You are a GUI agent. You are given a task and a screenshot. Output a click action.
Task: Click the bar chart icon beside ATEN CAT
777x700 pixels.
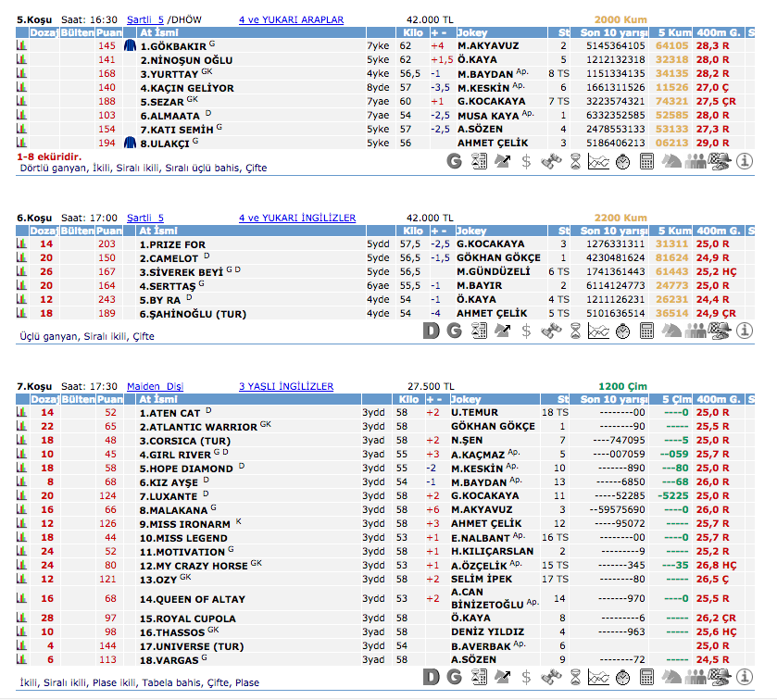(x=21, y=412)
